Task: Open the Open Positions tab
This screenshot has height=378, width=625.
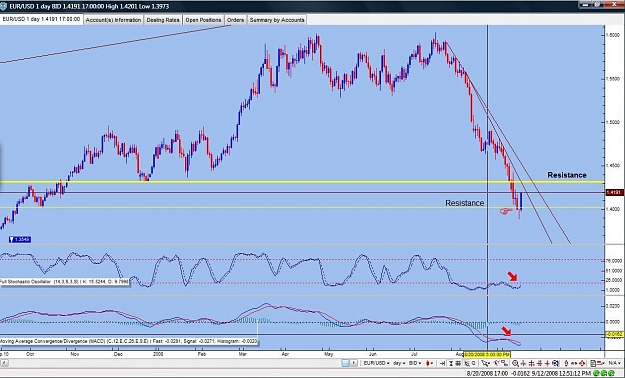Action: coord(203,20)
